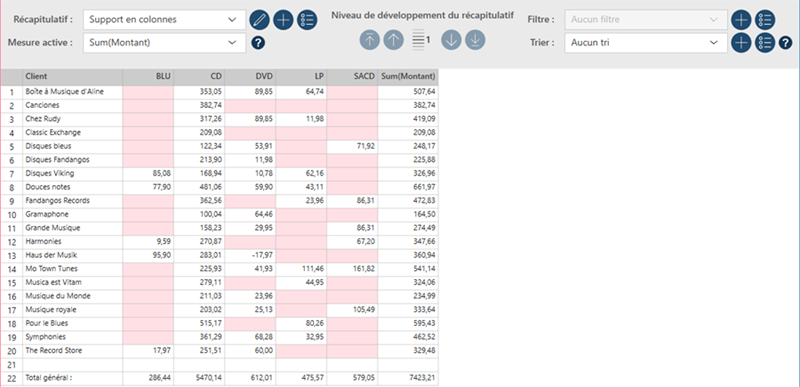Viewport: 800px width, 387px height.
Task: Click the Sum(Montant) column header
Action: coord(408,76)
